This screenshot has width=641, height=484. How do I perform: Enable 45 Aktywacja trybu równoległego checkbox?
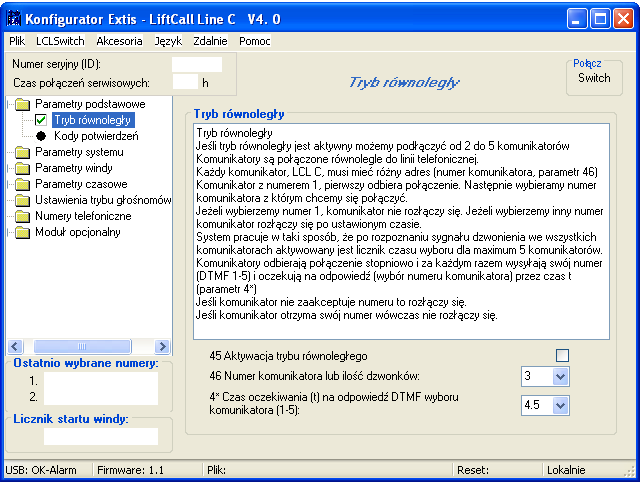[x=562, y=356]
